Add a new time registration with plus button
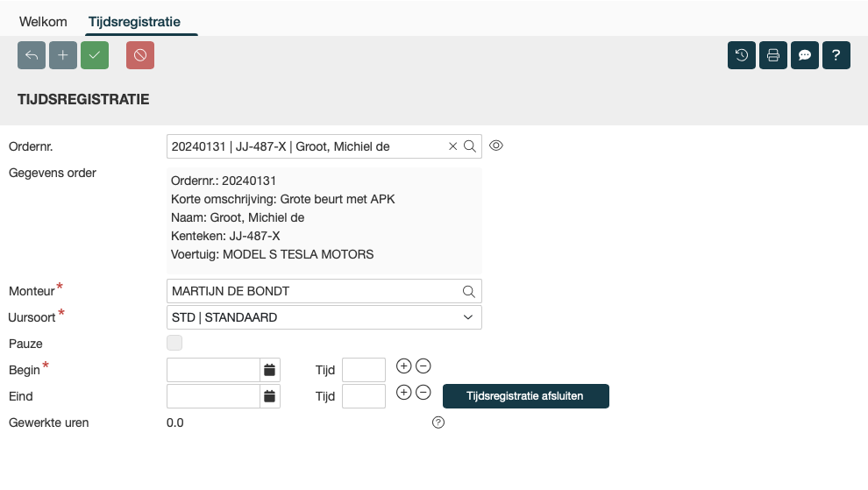868x490 pixels. [63, 55]
